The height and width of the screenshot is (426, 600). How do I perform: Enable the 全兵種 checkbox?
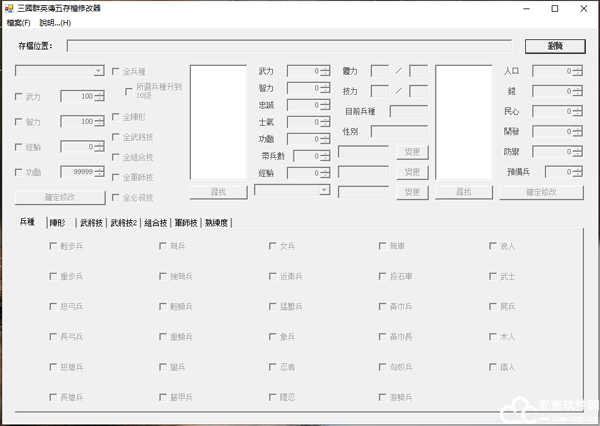[116, 72]
